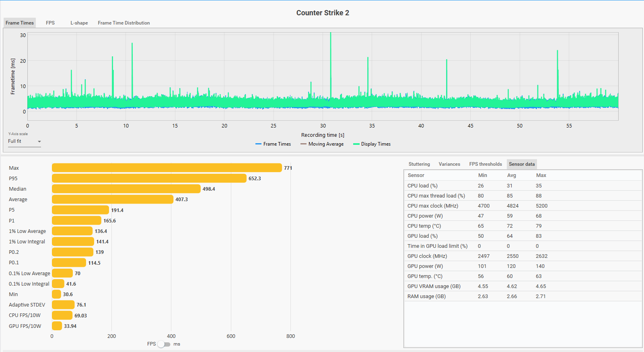This screenshot has height=352, width=644.
Task: Click the Average bar showing 407.3
Action: click(113, 199)
